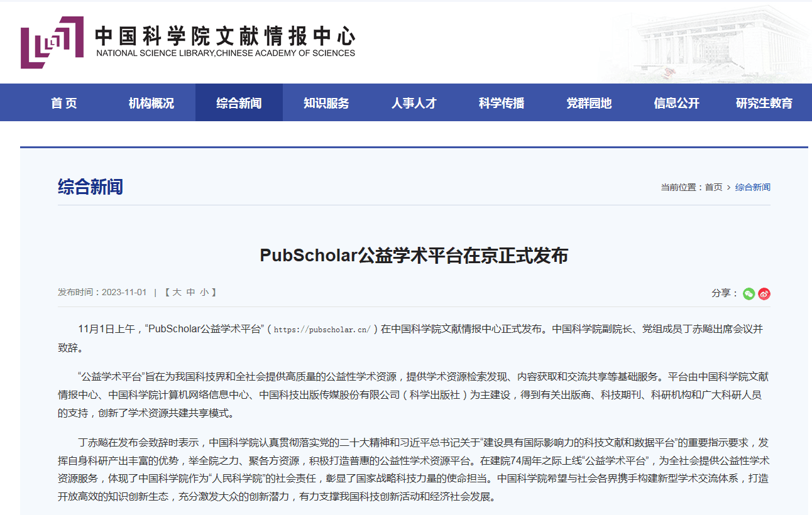The image size is (812, 515).
Task: Go to 首页 in breadcrumb
Action: click(x=713, y=187)
